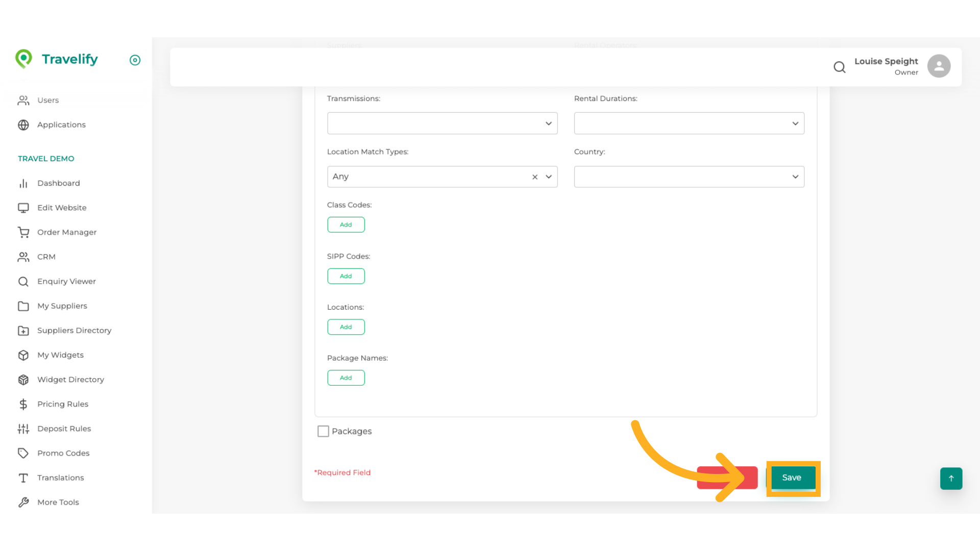Viewport: 980px width, 551px height.
Task: Go to Suppliers Directory menu item
Action: point(74,331)
